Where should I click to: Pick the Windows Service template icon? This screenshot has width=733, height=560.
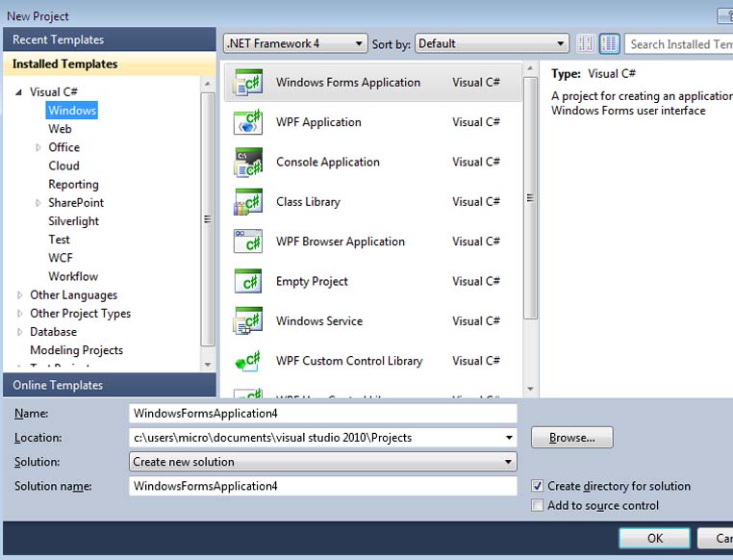(x=248, y=321)
